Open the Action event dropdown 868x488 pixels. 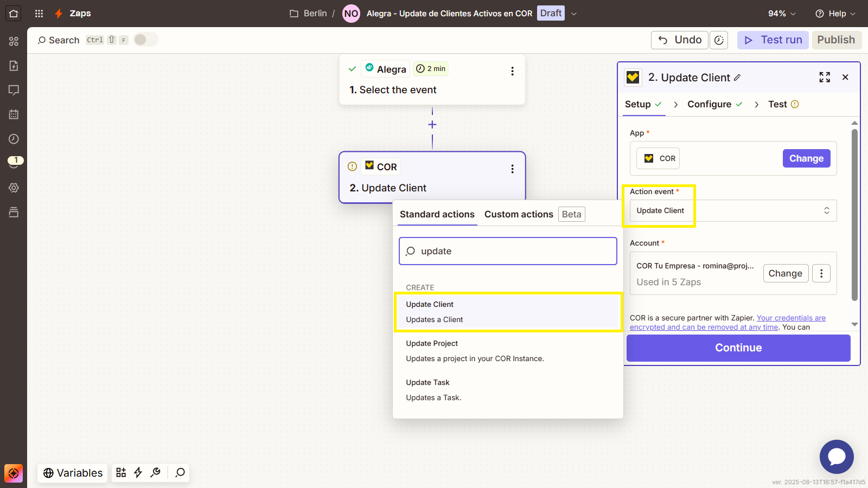coord(733,210)
